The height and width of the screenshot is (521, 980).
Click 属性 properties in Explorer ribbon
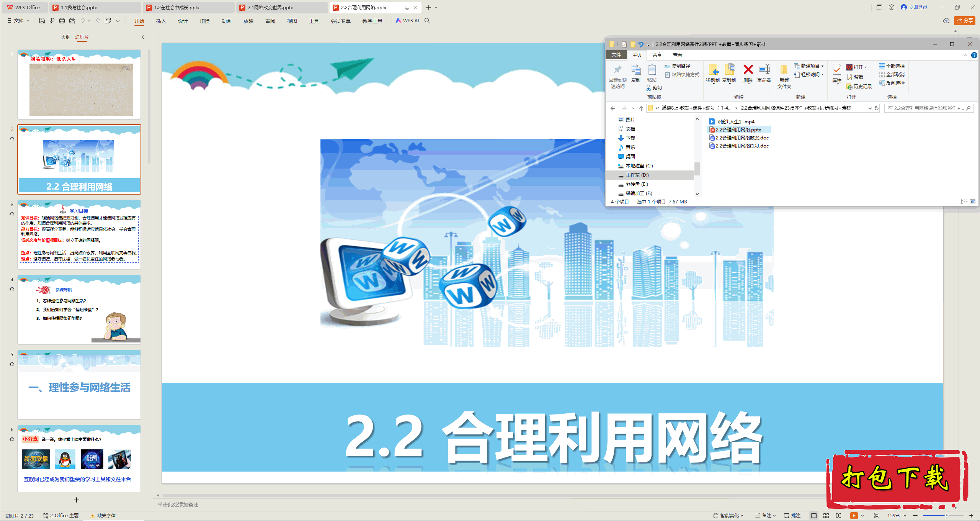[x=837, y=74]
